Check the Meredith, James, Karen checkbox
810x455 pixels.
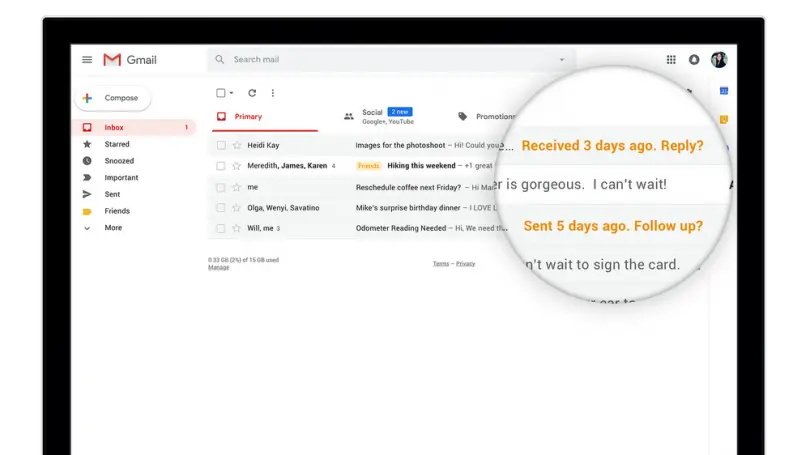tap(221, 166)
